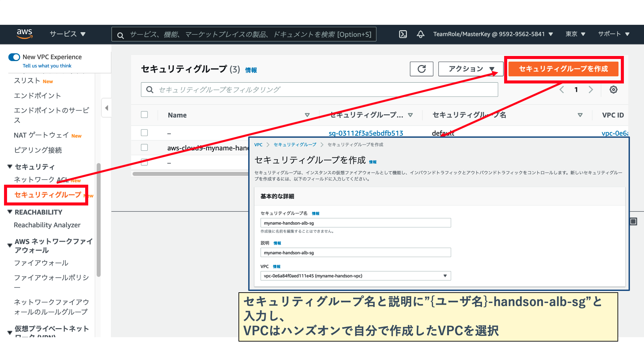Click the split panel view icon

point(633,222)
